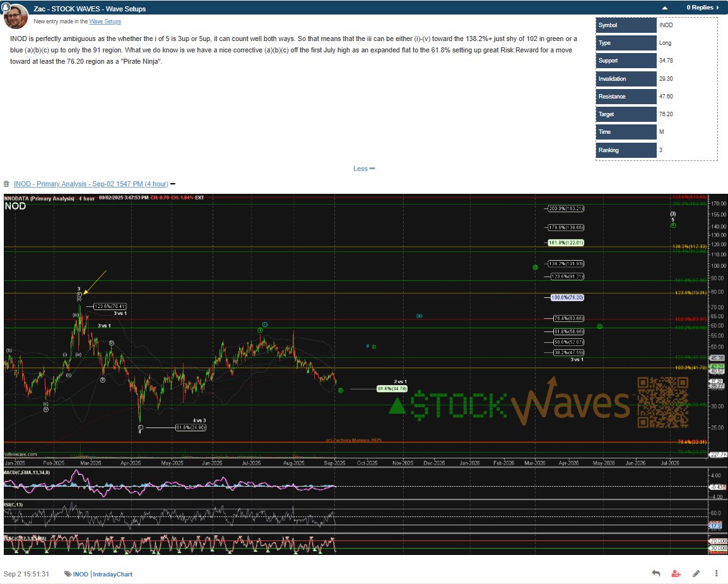Open the INOD Primary Analysis chart link
This screenshot has height=584, width=728.
(x=91, y=184)
